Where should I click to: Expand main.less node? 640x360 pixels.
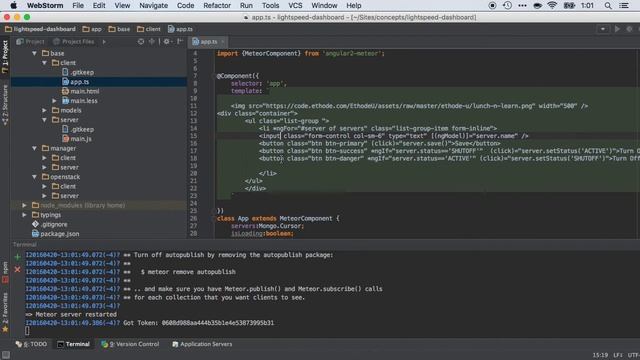click(54, 101)
